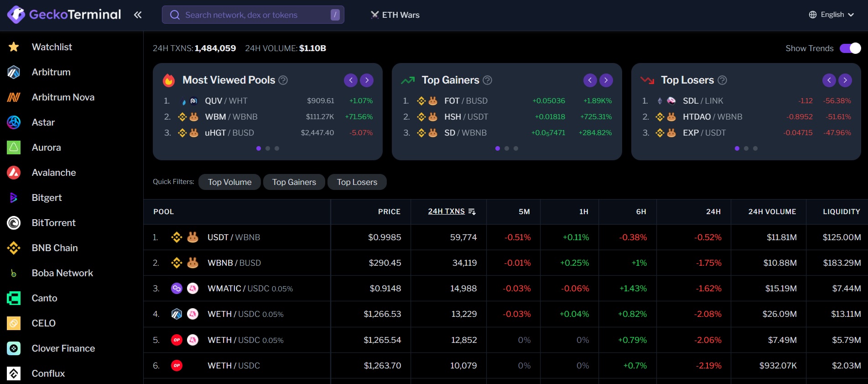Select the Avalanche network icon

click(x=14, y=173)
